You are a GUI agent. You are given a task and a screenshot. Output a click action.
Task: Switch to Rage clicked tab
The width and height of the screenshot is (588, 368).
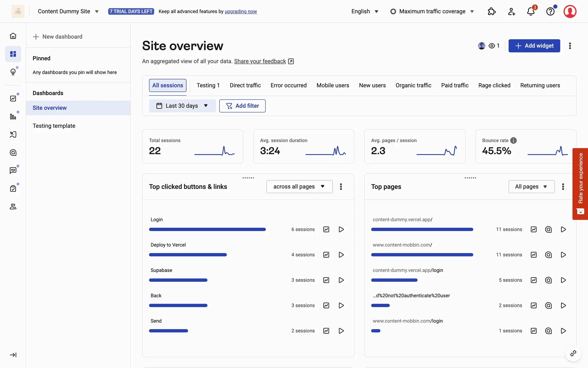494,86
